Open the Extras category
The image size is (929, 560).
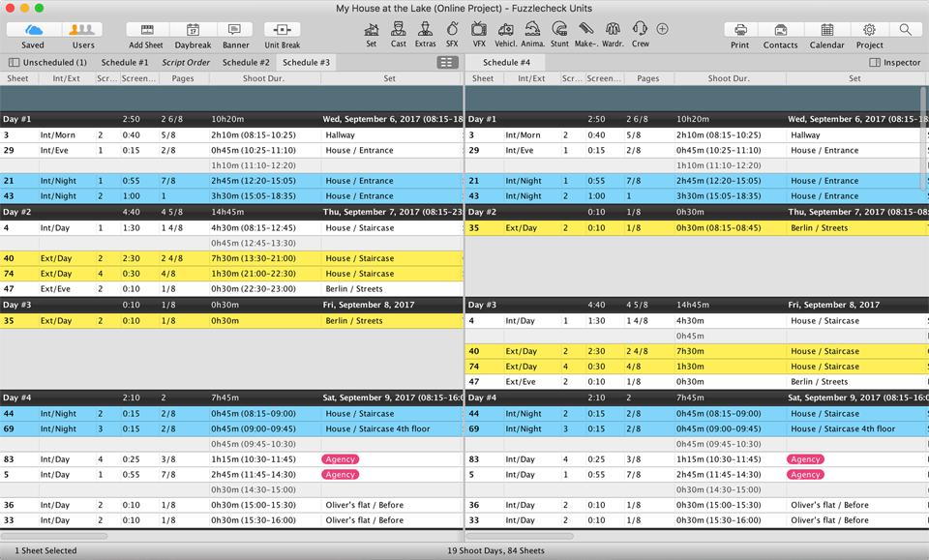coord(425,29)
